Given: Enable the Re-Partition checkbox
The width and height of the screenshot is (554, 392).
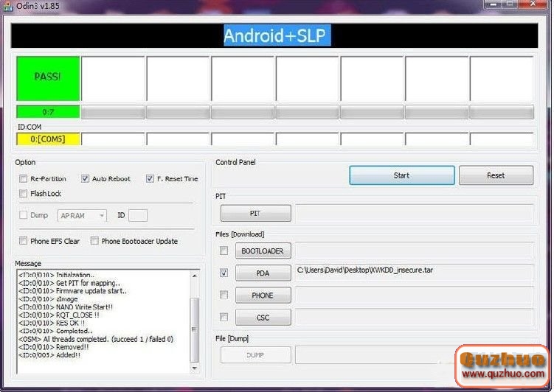Looking at the screenshot, I should tap(23, 179).
